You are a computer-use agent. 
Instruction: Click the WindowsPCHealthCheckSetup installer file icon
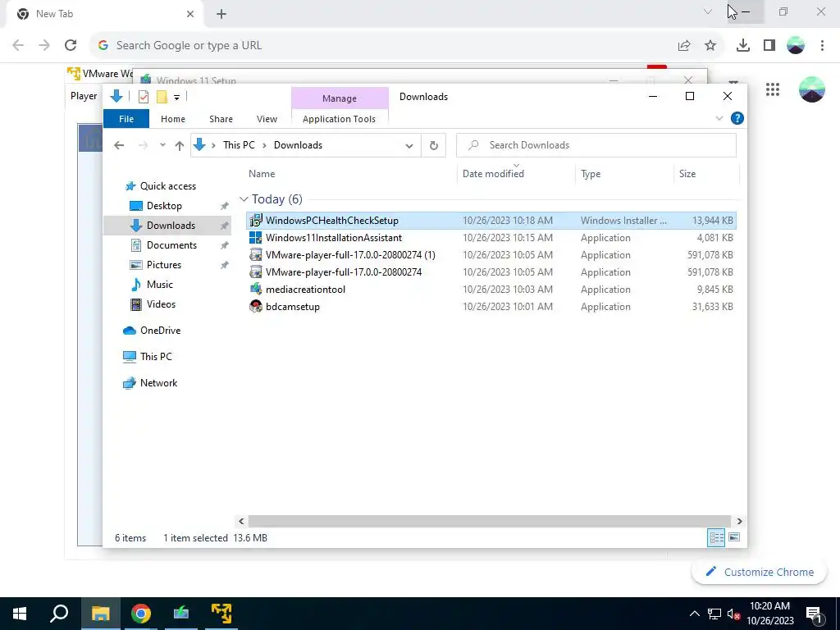point(256,220)
